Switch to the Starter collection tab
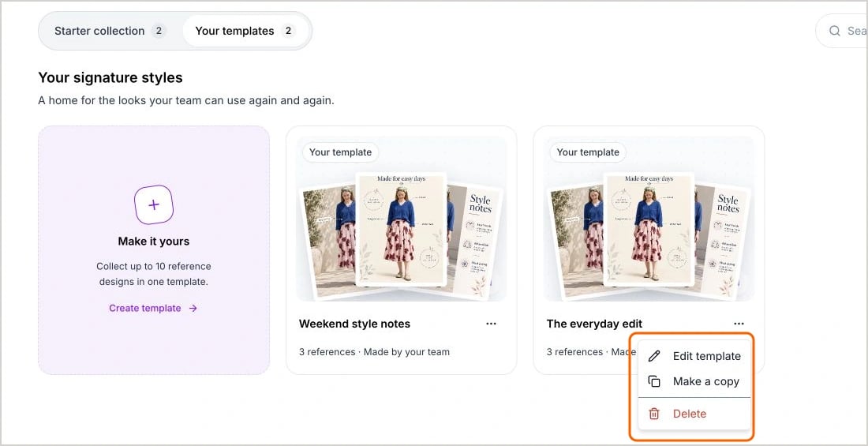Screen dimensions: 868x446 pos(110,31)
